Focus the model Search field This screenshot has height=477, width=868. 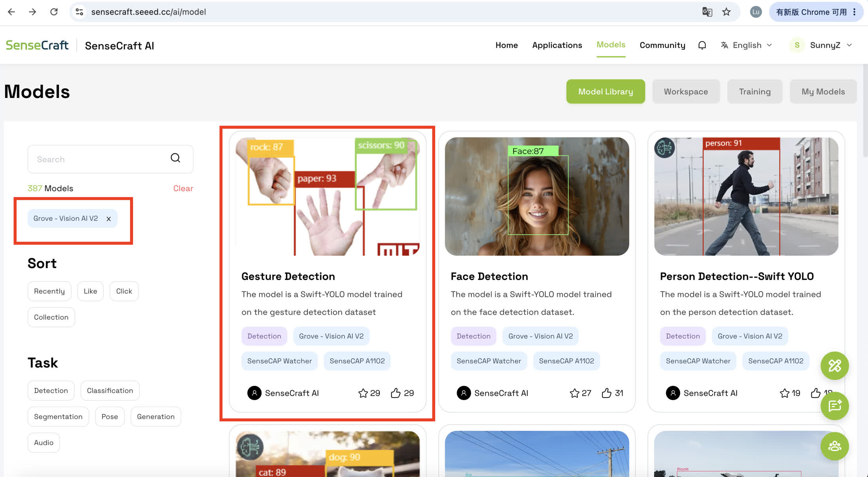[x=110, y=159]
